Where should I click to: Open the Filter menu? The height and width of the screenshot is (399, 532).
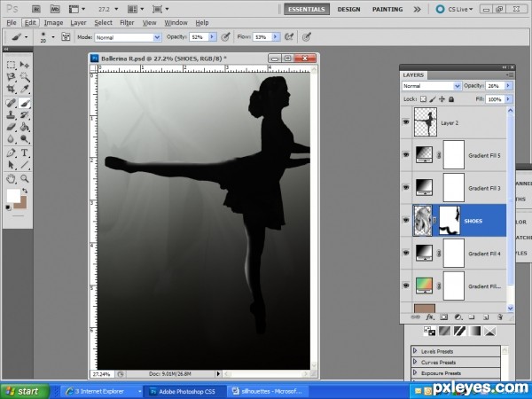[x=127, y=23]
